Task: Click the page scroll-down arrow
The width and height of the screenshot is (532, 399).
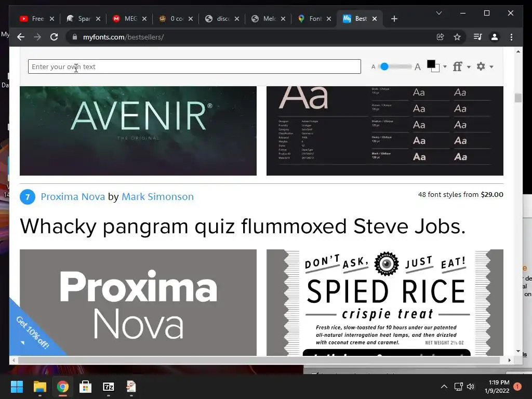Action: click(x=518, y=351)
